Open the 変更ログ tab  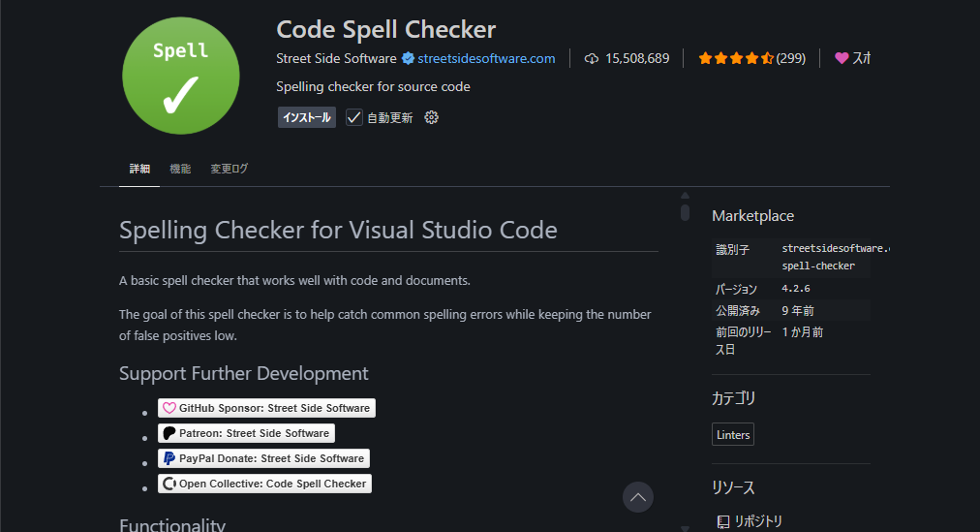pyautogui.click(x=230, y=169)
